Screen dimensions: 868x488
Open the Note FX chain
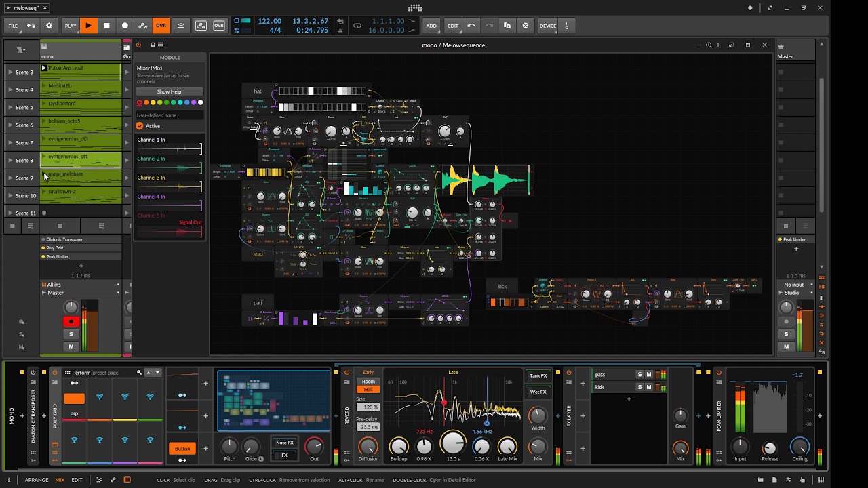point(285,443)
